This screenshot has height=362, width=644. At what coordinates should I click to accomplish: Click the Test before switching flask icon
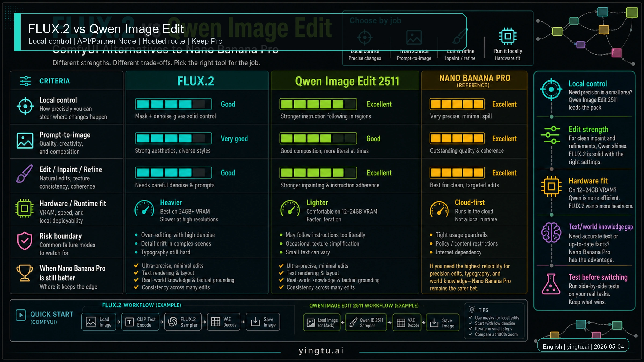(551, 284)
